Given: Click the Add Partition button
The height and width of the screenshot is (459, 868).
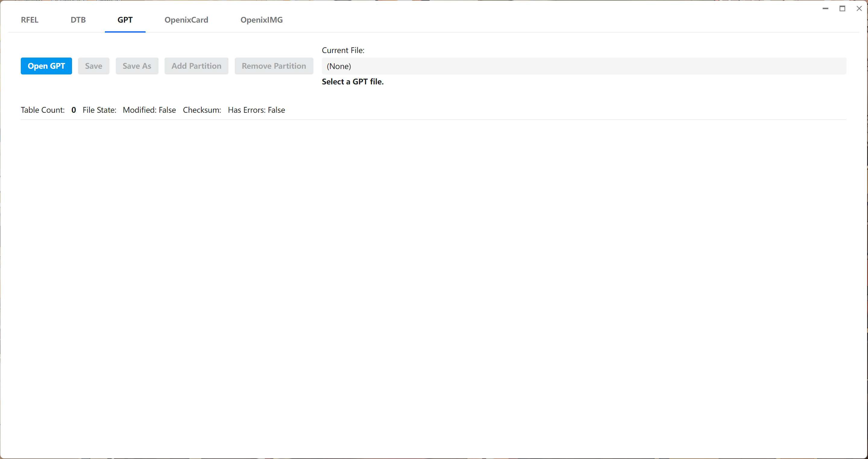Looking at the screenshot, I should point(197,66).
